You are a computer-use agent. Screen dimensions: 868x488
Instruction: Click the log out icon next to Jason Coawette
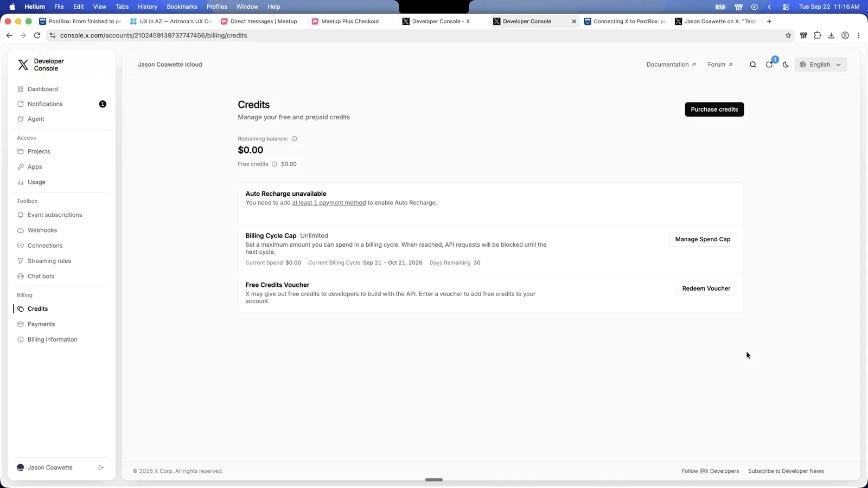pos(101,467)
